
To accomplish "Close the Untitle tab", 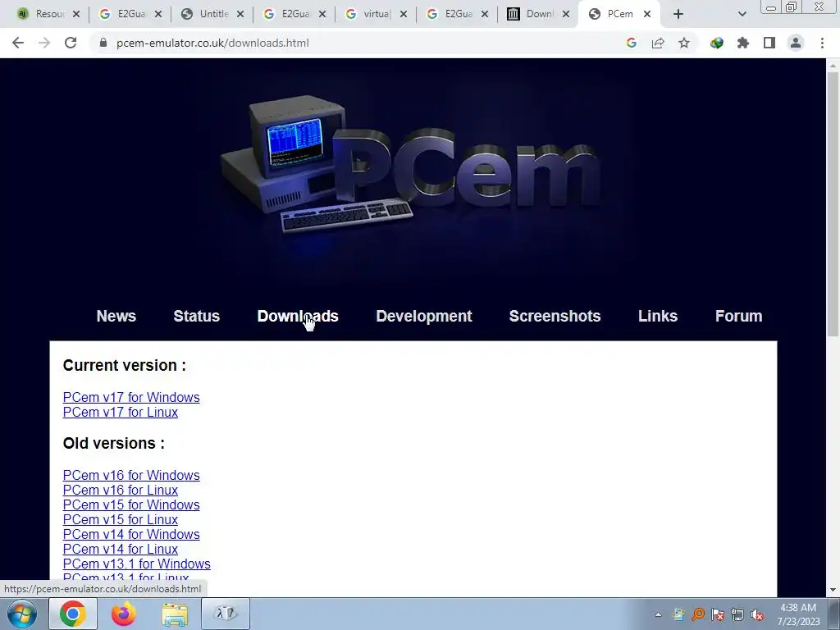I will [240, 14].
